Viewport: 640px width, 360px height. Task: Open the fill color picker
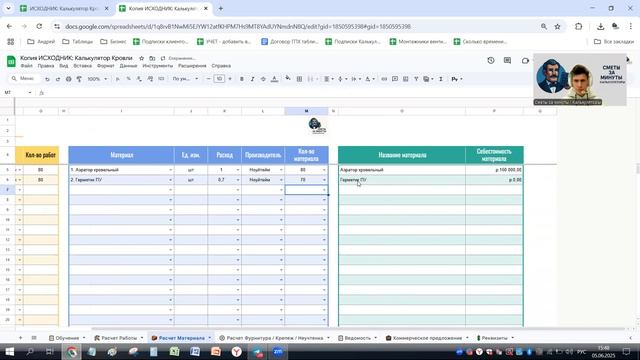288,78
